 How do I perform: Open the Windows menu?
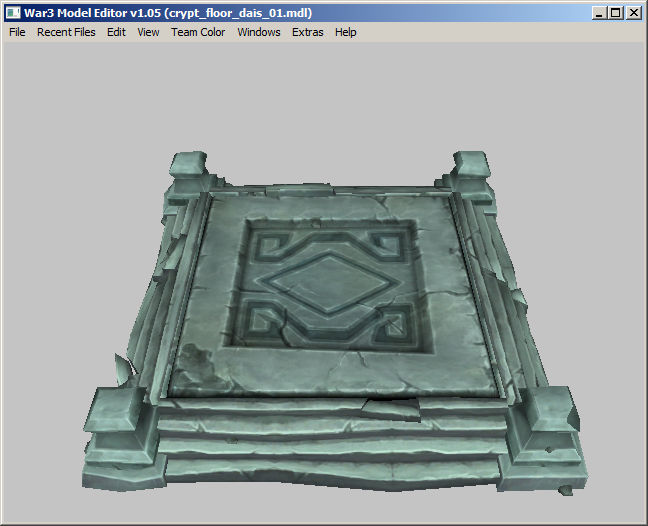point(259,32)
